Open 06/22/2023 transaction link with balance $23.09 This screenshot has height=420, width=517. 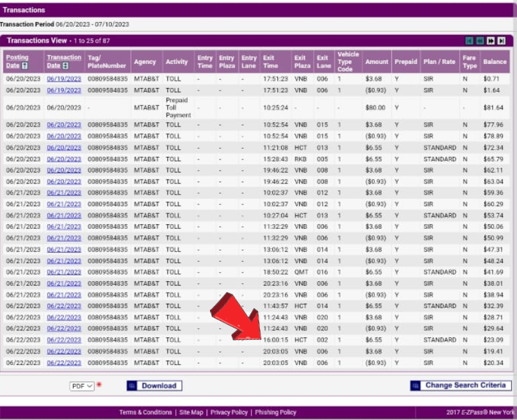(64, 341)
